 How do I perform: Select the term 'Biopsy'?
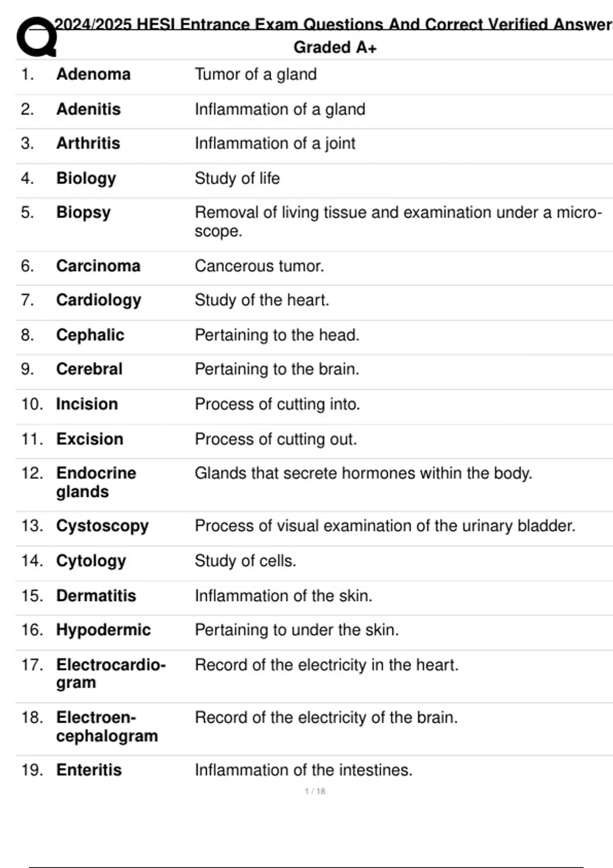point(83,212)
